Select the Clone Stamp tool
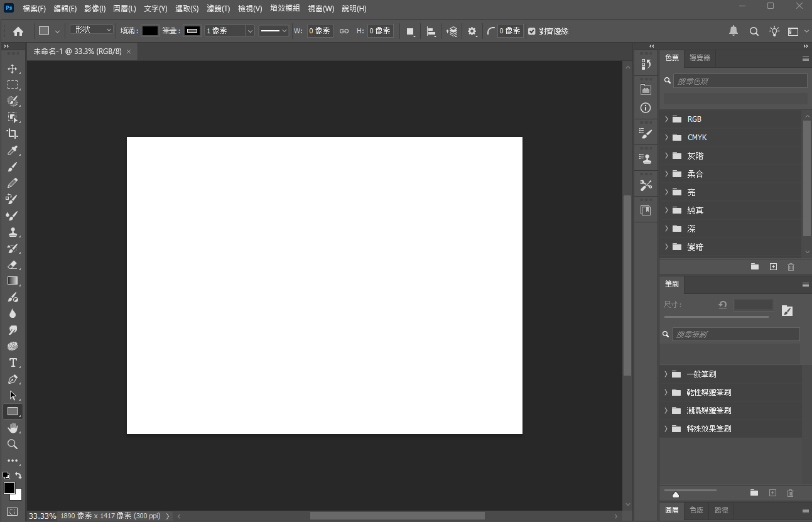The width and height of the screenshot is (812, 522). coord(12,232)
